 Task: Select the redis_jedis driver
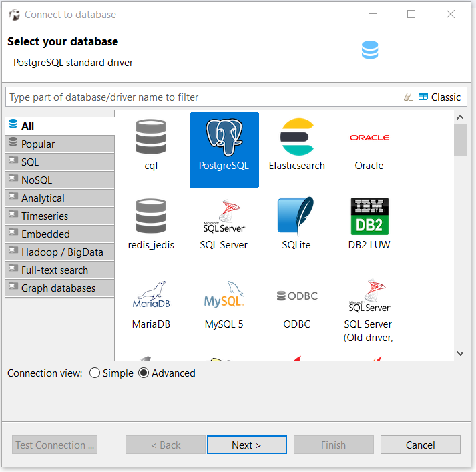tap(151, 224)
